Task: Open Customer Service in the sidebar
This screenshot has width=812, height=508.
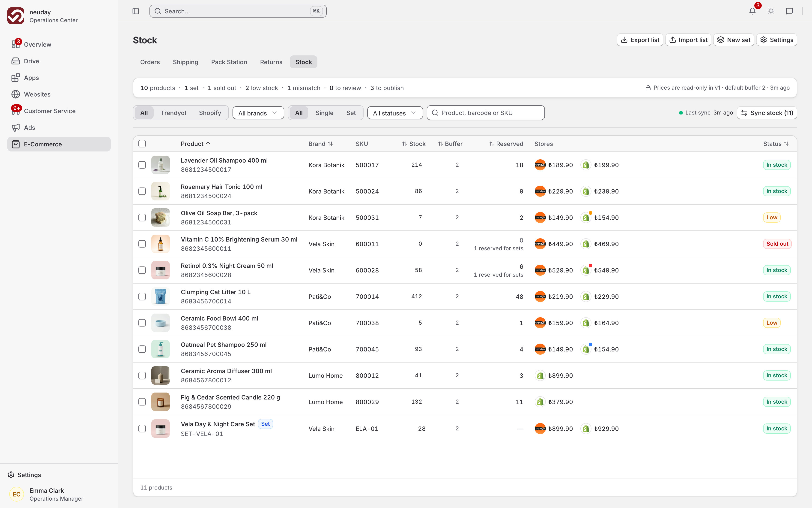Action: coord(59,111)
